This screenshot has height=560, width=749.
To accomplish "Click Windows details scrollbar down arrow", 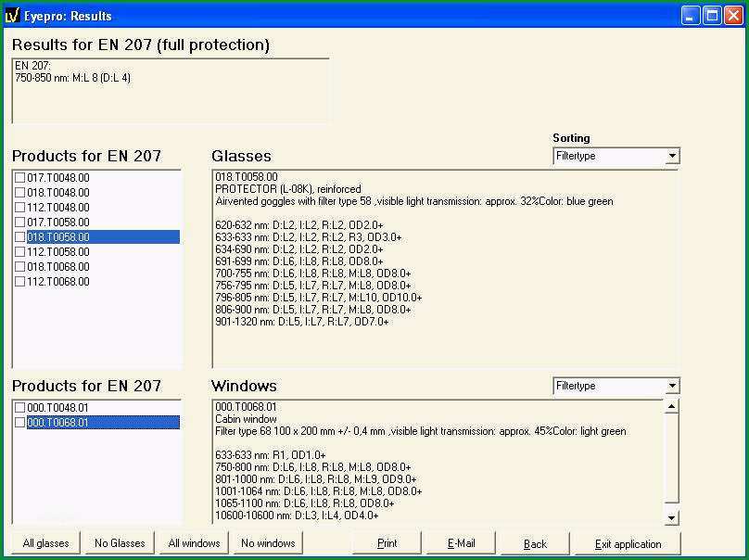I will pyautogui.click(x=672, y=517).
